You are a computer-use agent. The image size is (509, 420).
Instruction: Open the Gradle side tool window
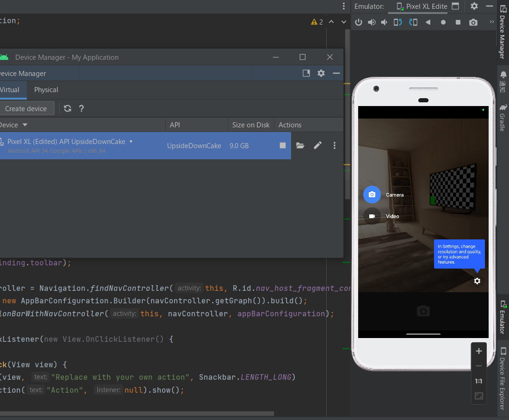tap(503, 118)
